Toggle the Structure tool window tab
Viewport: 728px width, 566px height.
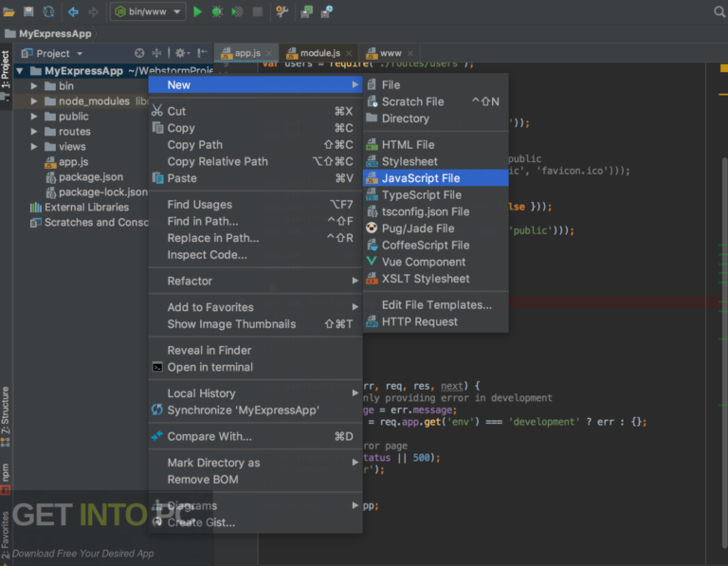coord(5,411)
